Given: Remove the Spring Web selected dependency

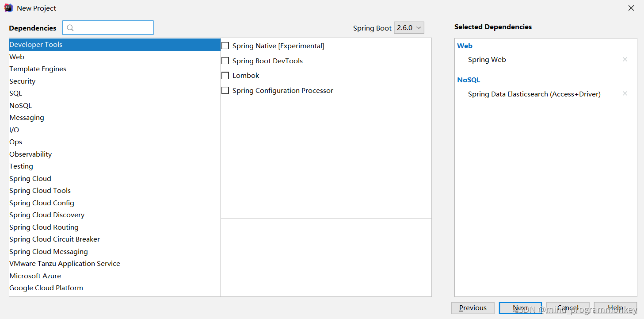Looking at the screenshot, I should (625, 59).
